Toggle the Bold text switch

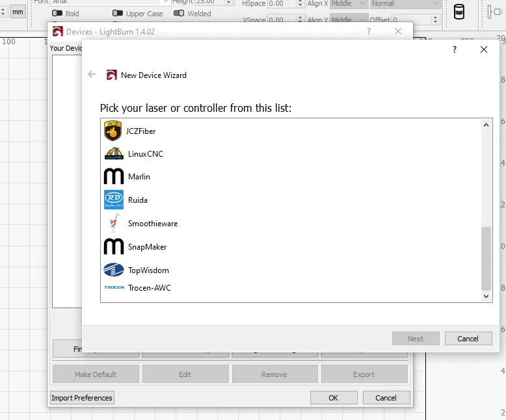coord(57,13)
